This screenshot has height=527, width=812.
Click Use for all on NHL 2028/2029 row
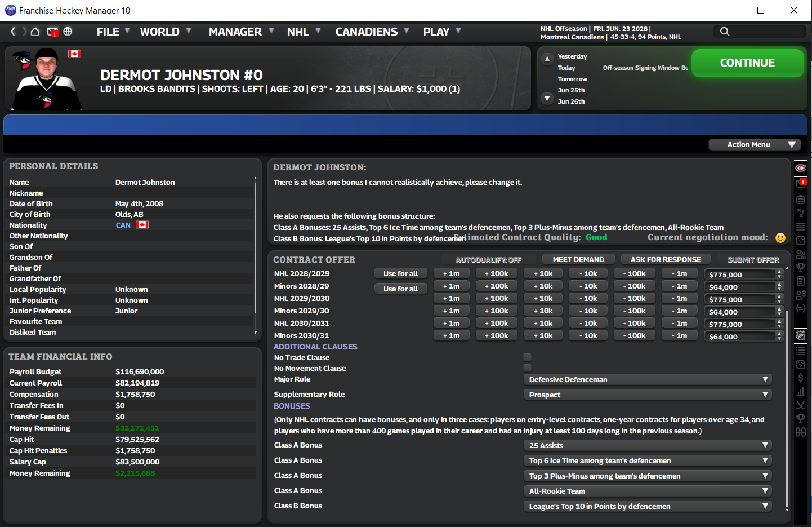pos(401,274)
